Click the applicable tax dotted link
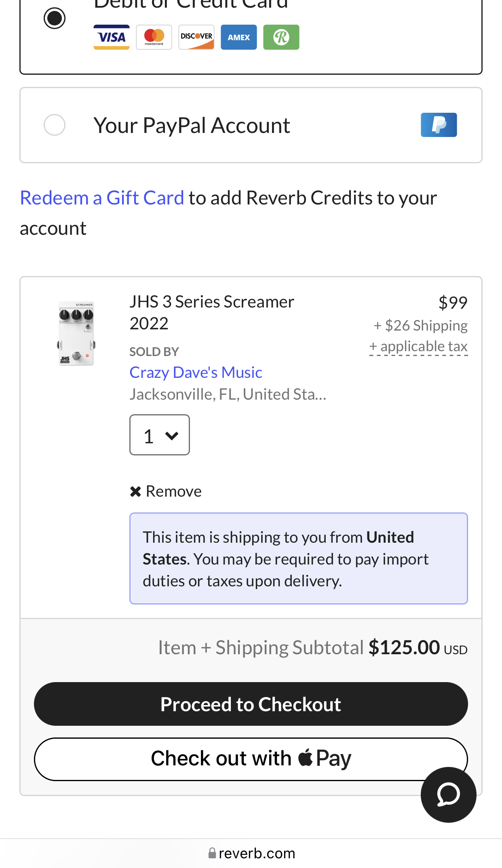 pyautogui.click(x=418, y=346)
